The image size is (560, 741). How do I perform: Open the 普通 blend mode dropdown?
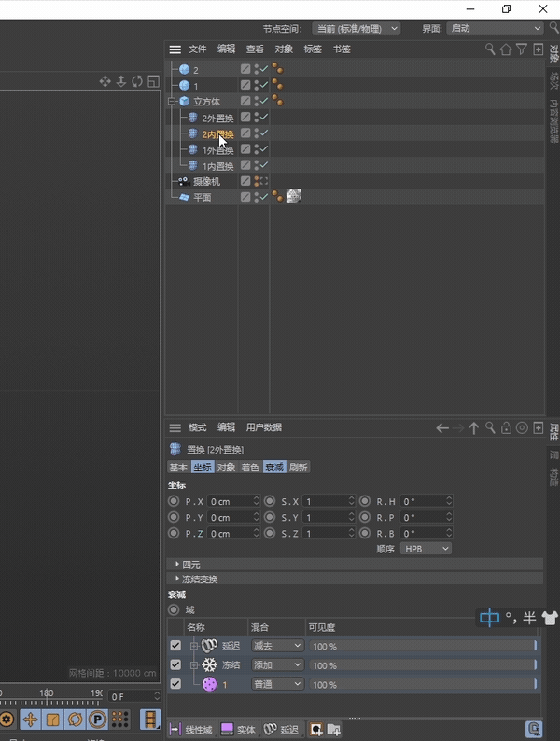[x=277, y=684]
